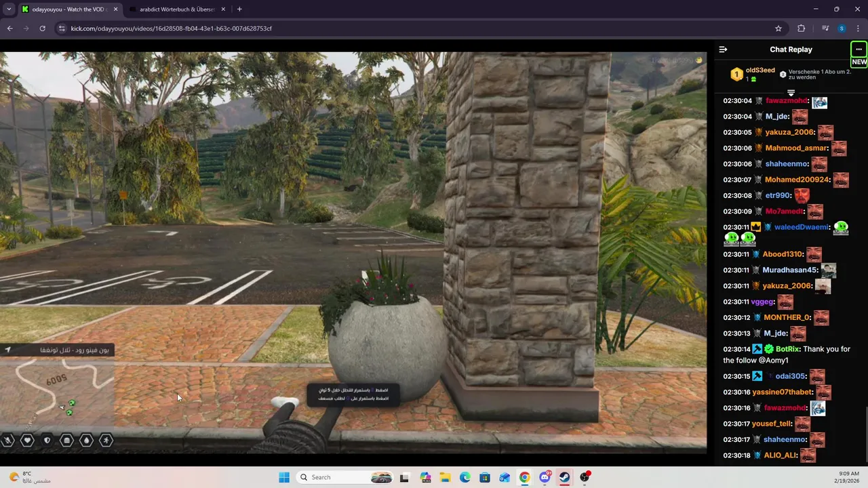Click the chat scrollbar thumb
The width and height of the screenshot is (868, 488).
pos(866,434)
